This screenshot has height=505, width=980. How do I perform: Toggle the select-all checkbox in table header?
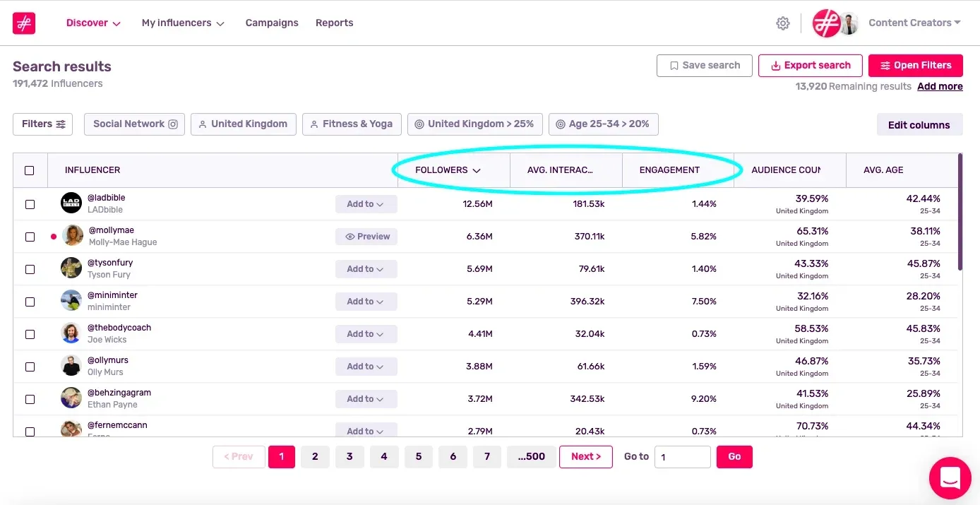(30, 170)
